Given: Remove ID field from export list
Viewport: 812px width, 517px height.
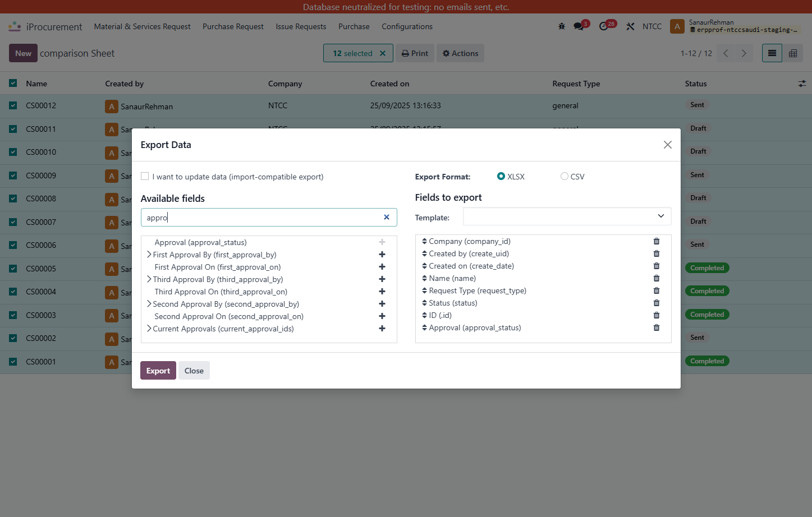Looking at the screenshot, I should [657, 315].
